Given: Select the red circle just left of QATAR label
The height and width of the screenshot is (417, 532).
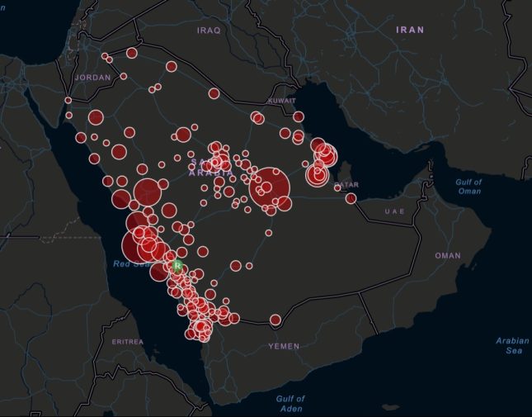Looking at the screenshot, I should pos(337,187).
